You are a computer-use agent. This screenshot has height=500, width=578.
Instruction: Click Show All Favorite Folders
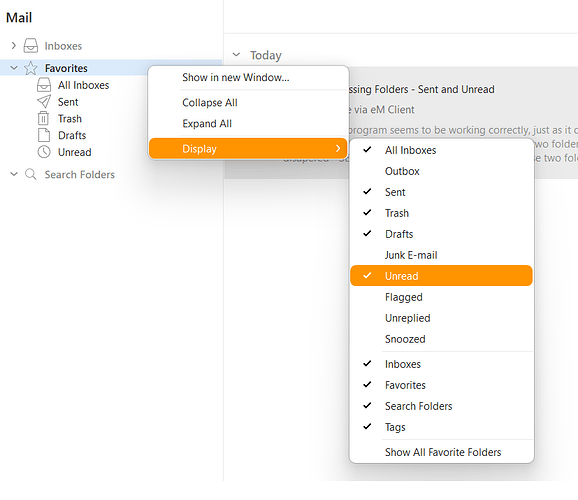click(x=441, y=452)
